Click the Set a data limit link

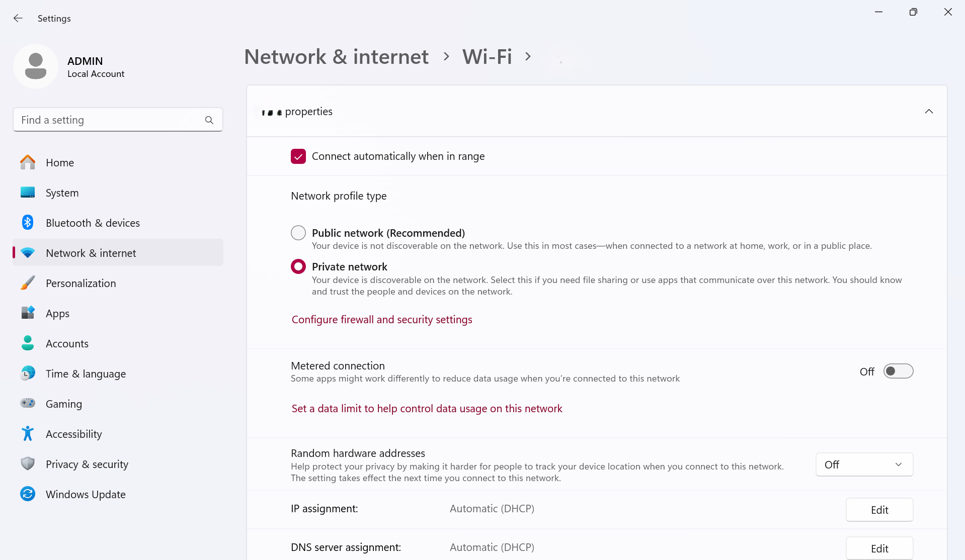pos(427,409)
